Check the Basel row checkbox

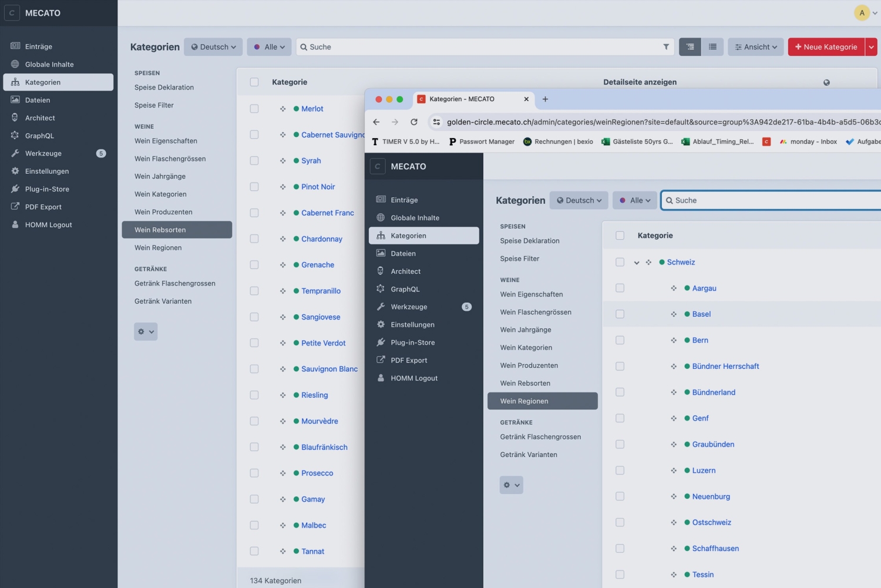(x=620, y=314)
